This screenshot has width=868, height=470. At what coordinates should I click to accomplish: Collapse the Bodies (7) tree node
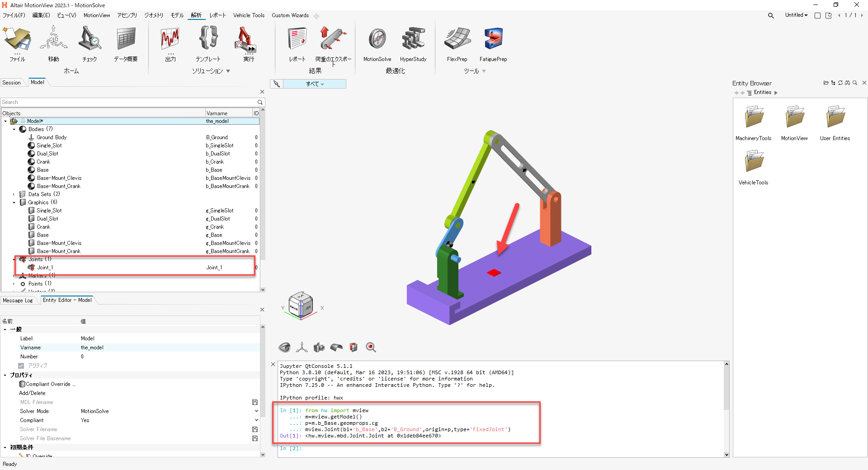click(x=14, y=129)
